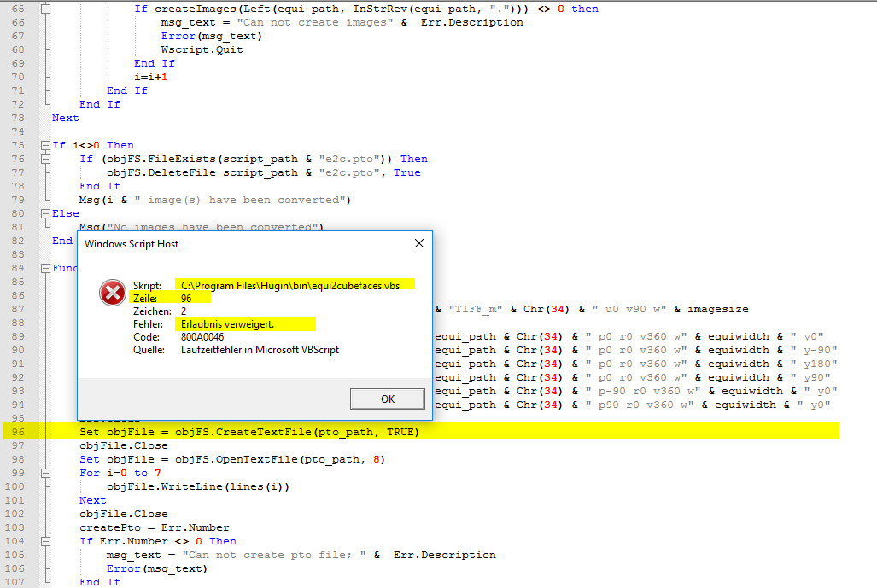Close the Windows Script Host error dialog

[x=418, y=243]
